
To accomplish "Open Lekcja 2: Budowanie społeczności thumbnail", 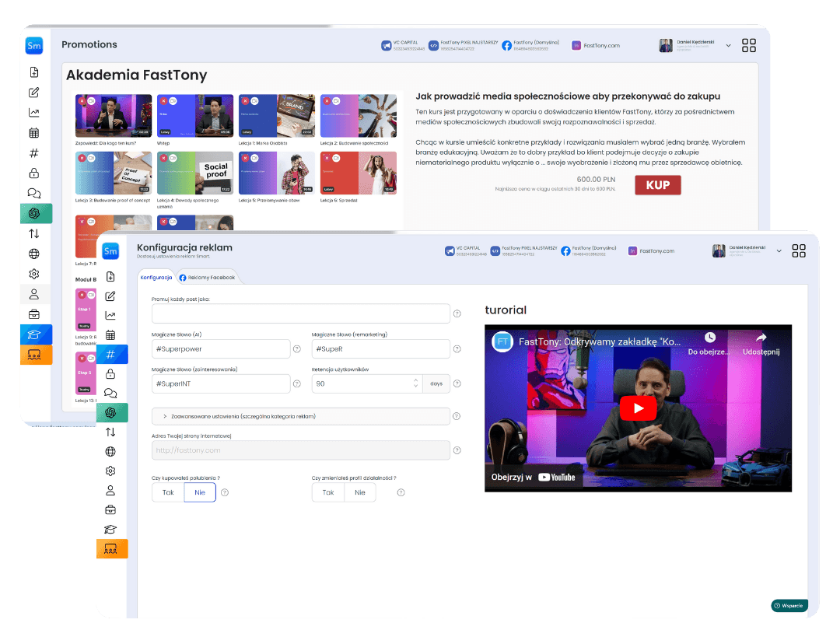I will [359, 116].
